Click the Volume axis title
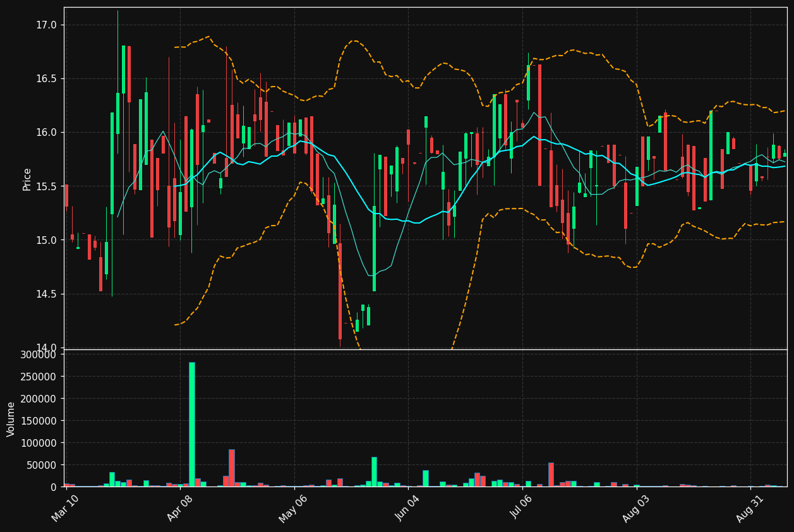The image size is (794, 532). (x=11, y=419)
